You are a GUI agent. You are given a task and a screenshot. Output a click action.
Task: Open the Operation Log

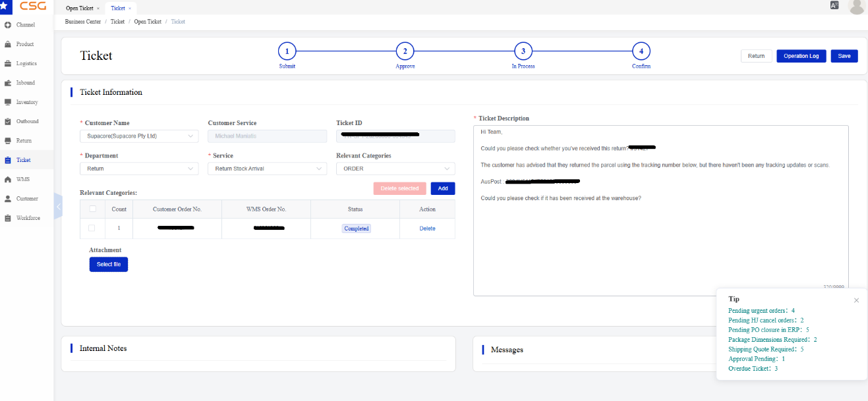point(801,56)
